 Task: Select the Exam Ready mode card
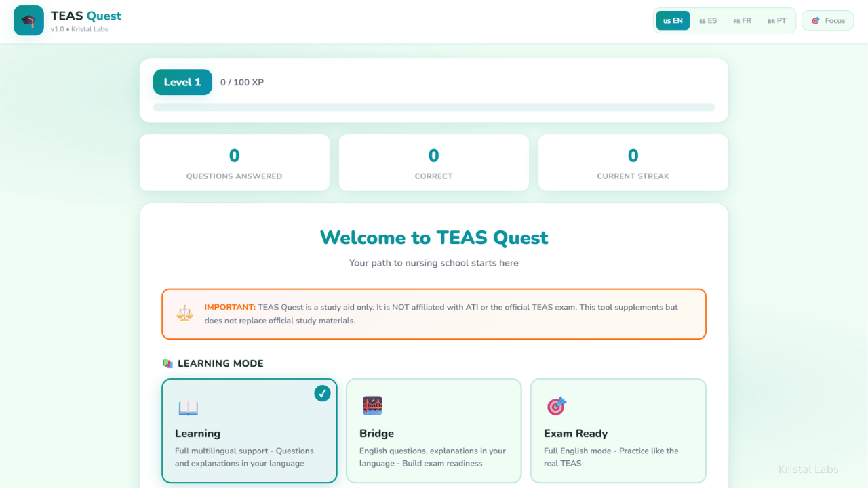(x=618, y=430)
